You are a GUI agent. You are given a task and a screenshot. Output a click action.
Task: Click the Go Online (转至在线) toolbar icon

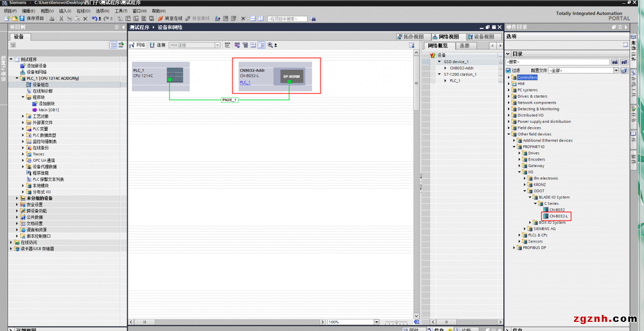click(160, 18)
